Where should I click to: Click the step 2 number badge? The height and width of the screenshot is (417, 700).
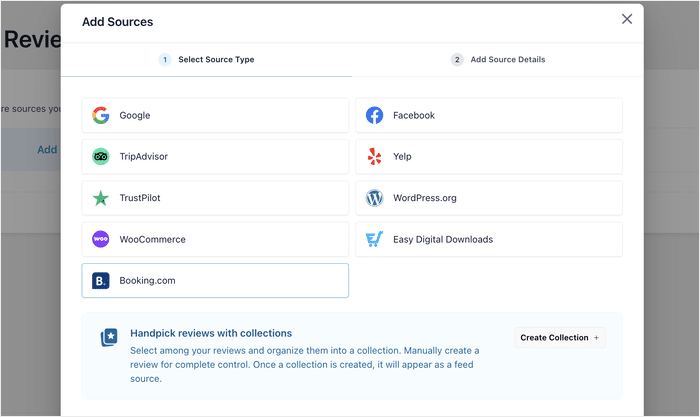tap(457, 59)
